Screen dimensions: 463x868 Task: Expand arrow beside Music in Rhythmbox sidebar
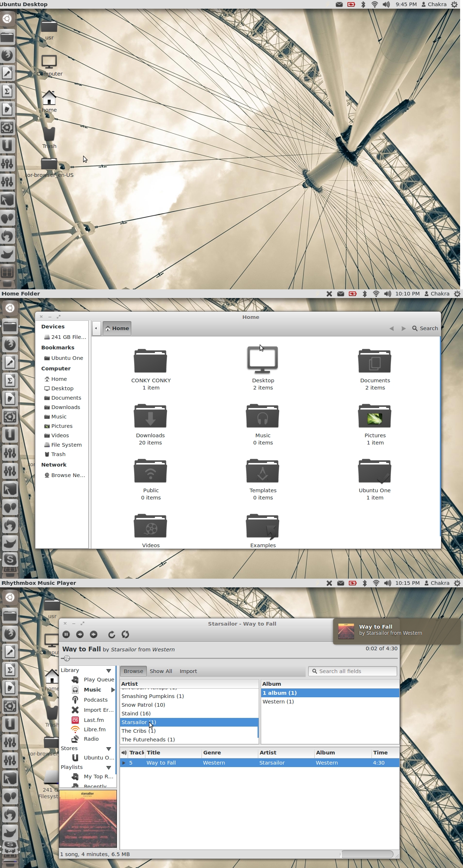click(x=113, y=690)
